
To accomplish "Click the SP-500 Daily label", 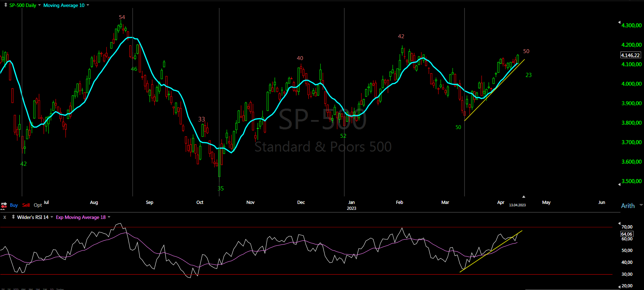I will (23, 5).
